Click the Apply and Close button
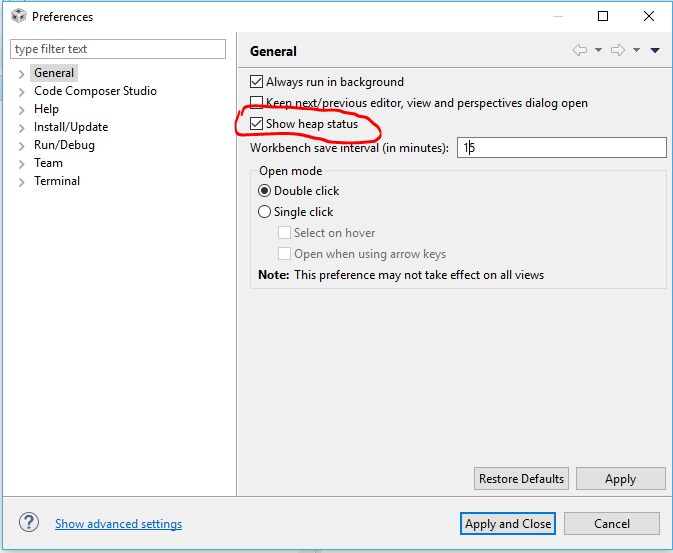 point(508,523)
